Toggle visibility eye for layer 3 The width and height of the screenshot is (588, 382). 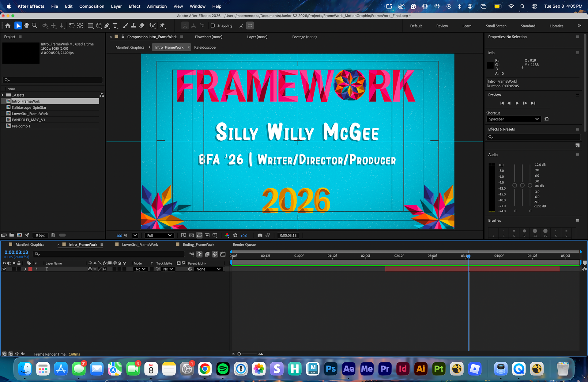click(x=4, y=269)
